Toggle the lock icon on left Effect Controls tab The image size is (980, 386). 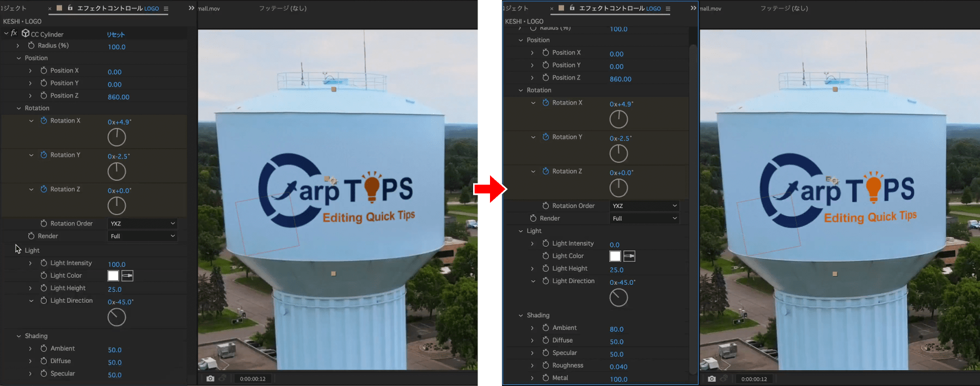pyautogui.click(x=70, y=8)
